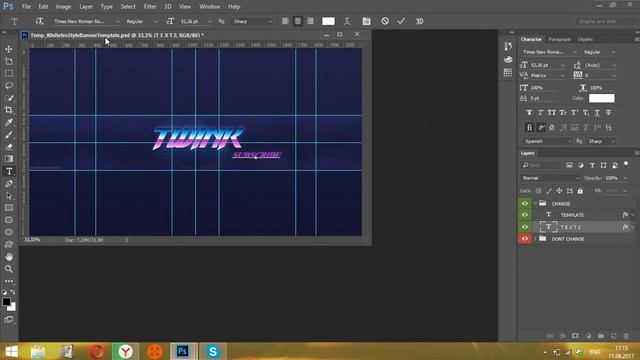Cancel current text edits
This screenshot has width=640, height=360.
pos(385,21)
